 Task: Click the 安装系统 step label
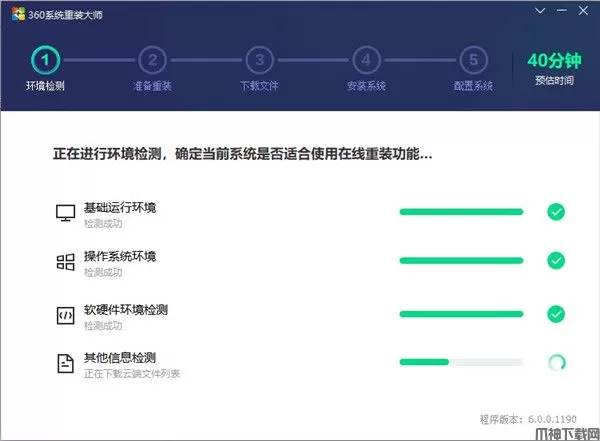click(x=366, y=86)
